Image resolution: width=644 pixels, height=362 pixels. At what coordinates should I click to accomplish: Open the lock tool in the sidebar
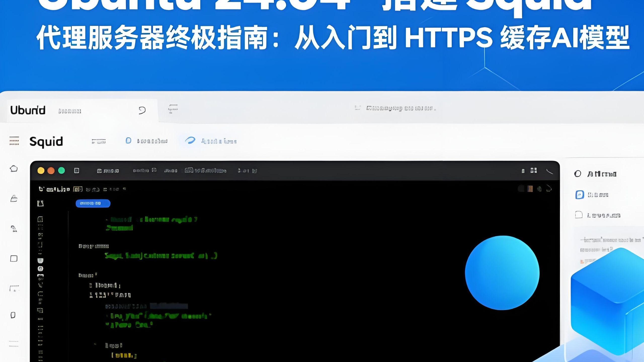[14, 198]
